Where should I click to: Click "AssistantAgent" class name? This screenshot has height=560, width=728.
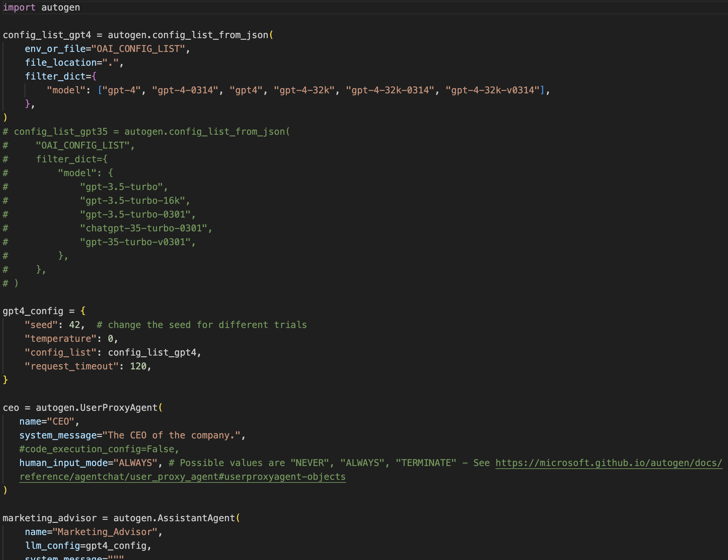pyautogui.click(x=196, y=518)
